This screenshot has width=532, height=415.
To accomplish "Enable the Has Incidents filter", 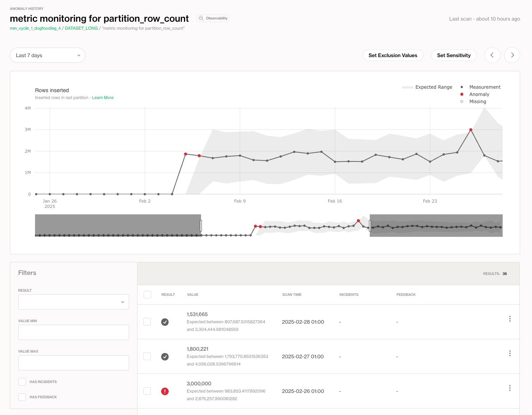I will (x=22, y=382).
